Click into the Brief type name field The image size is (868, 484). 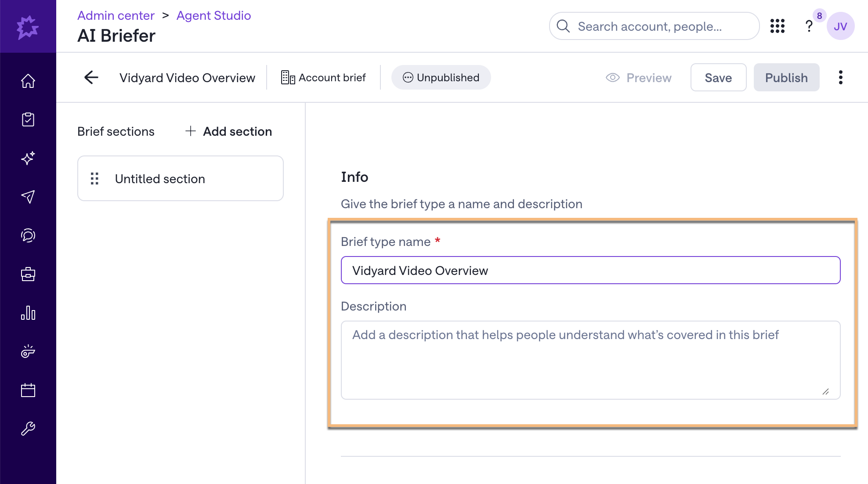(590, 270)
